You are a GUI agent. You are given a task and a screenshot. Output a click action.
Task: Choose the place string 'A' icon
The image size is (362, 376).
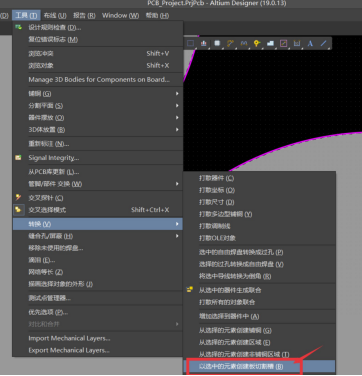pos(310,43)
